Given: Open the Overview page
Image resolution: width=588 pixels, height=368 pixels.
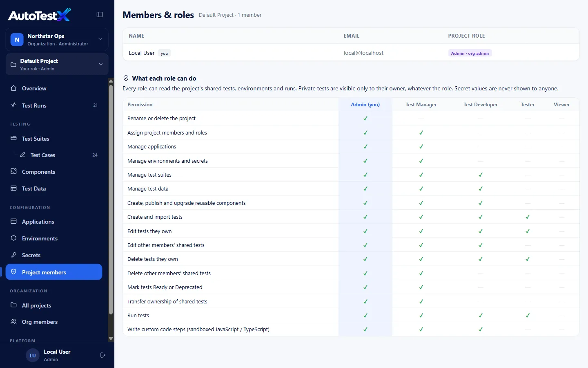Looking at the screenshot, I should pos(54,88).
